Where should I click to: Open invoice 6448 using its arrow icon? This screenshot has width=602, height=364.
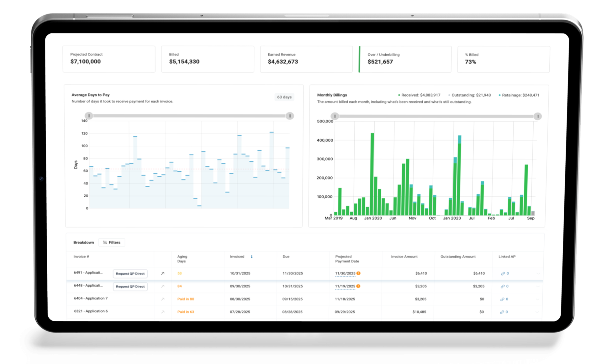tap(162, 286)
